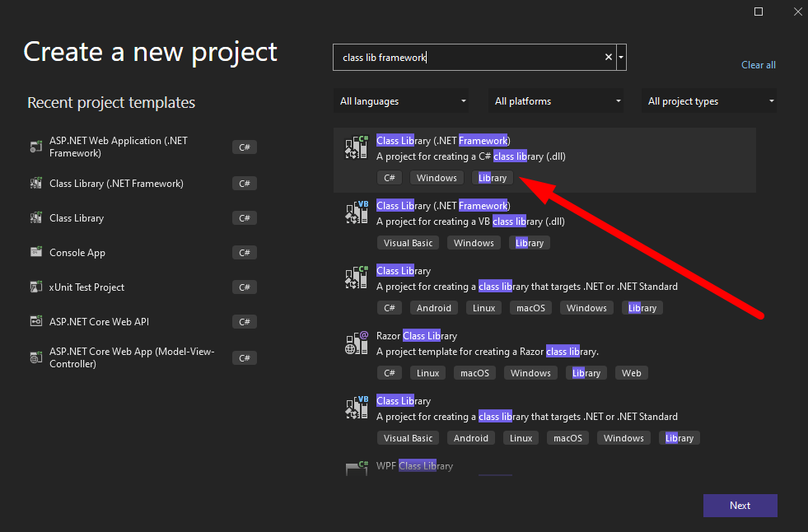Click the ASP.NET Core Web API icon

click(35, 322)
